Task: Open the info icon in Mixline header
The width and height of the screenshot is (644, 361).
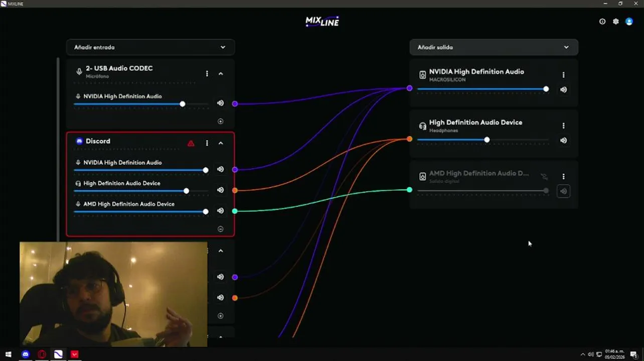Action: pos(602,22)
